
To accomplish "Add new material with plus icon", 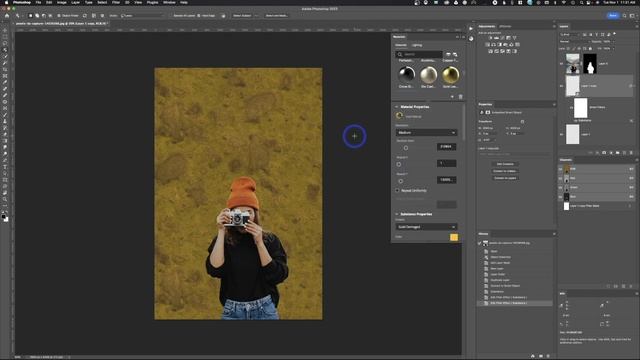I will [452, 97].
